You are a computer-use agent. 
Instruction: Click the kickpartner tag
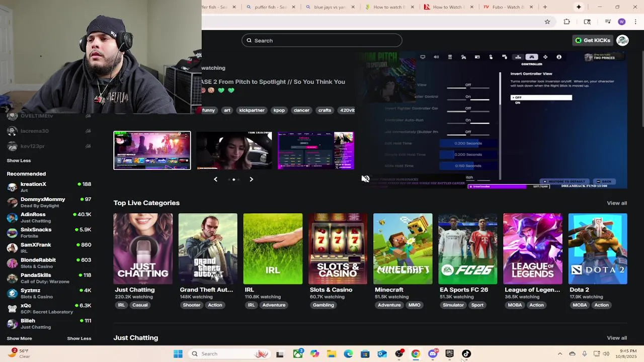252,110
